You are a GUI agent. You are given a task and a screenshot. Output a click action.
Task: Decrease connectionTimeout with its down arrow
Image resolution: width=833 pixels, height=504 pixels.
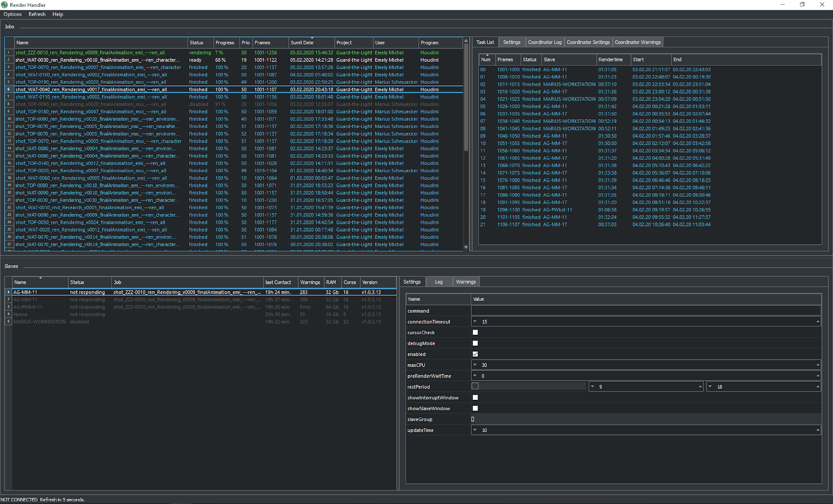click(x=475, y=322)
